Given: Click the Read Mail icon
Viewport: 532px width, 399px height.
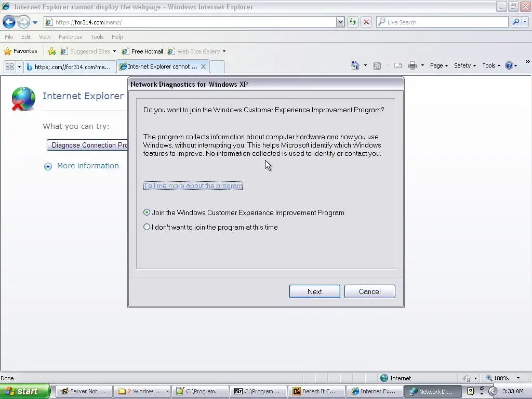Looking at the screenshot, I should tap(398, 65).
